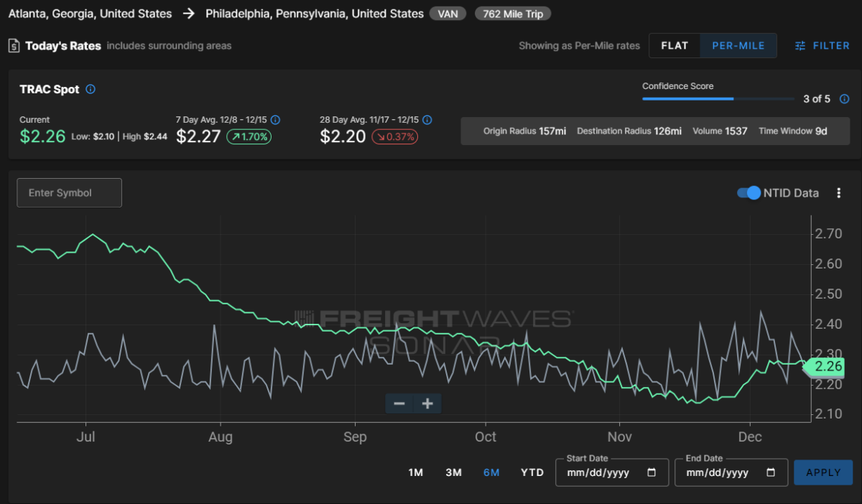Select the YTD time range
The image size is (862, 504).
(532, 472)
